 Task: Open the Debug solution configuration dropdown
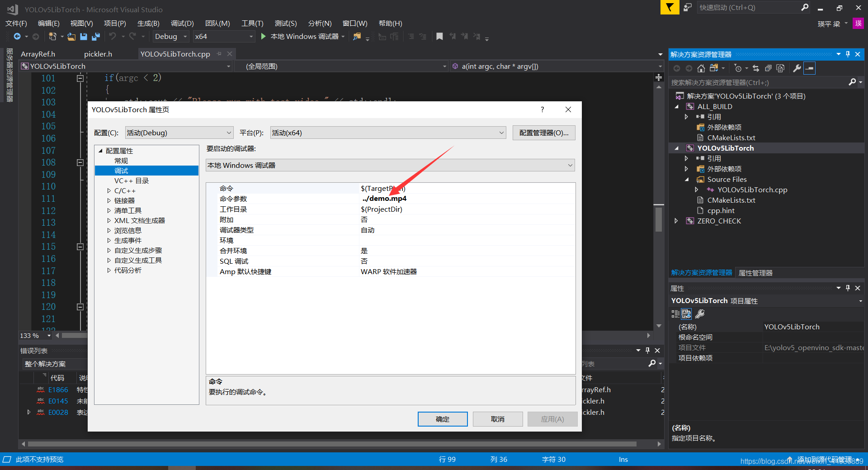click(x=170, y=36)
